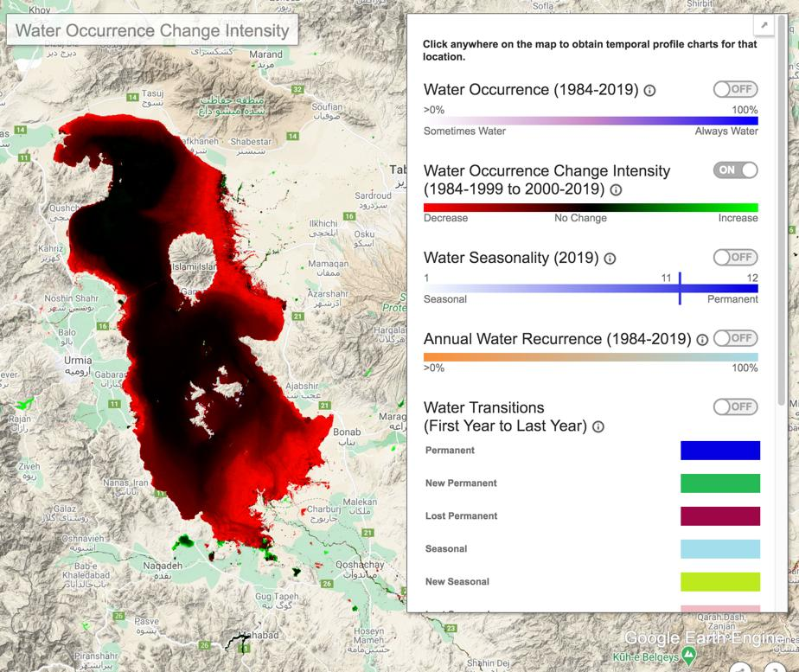
Task: Click the 'New Seasonal' legend text
Action: point(457,581)
